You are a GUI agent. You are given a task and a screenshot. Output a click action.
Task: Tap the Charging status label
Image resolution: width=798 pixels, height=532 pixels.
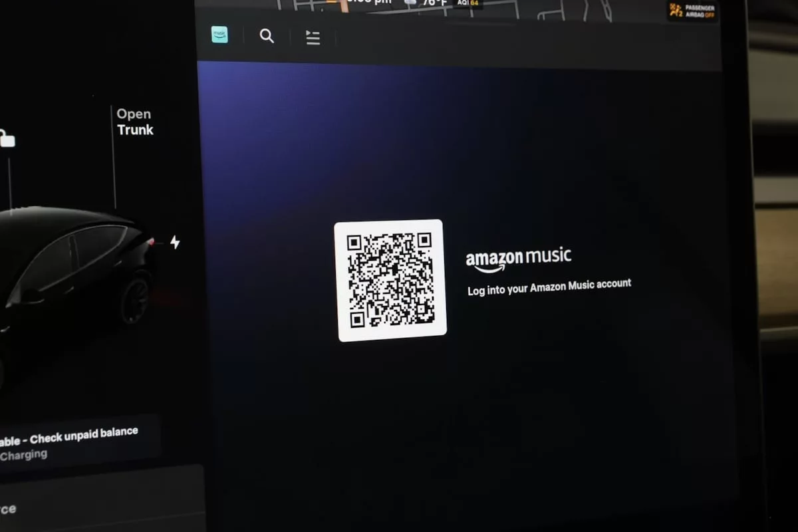click(x=24, y=456)
